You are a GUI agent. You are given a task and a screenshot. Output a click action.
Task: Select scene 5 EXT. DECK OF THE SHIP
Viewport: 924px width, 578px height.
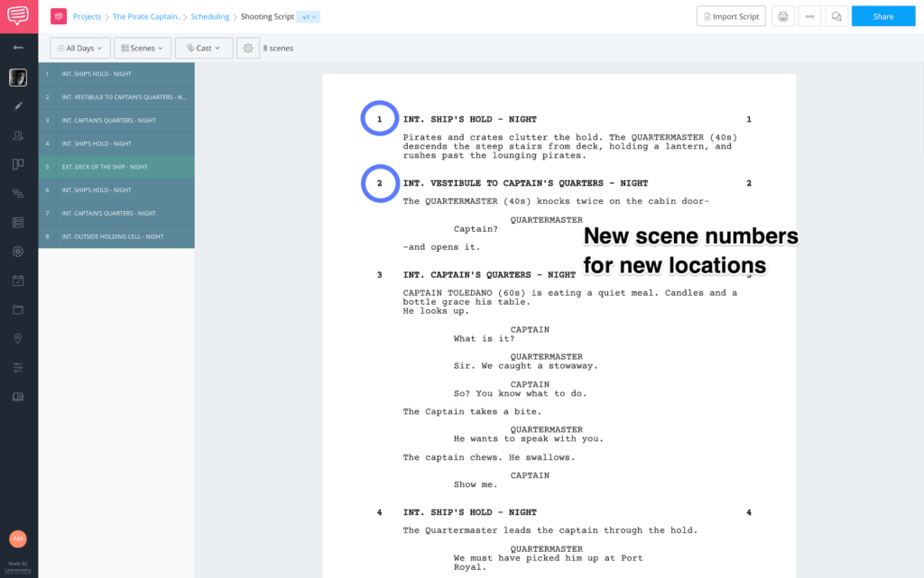116,167
